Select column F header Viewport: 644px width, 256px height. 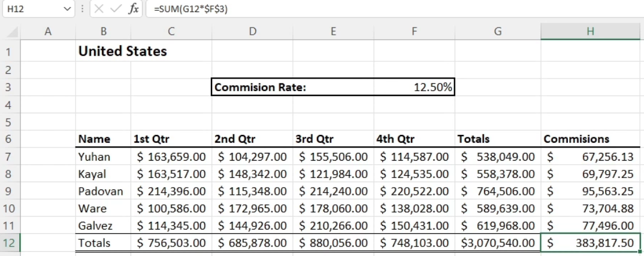[415, 31]
